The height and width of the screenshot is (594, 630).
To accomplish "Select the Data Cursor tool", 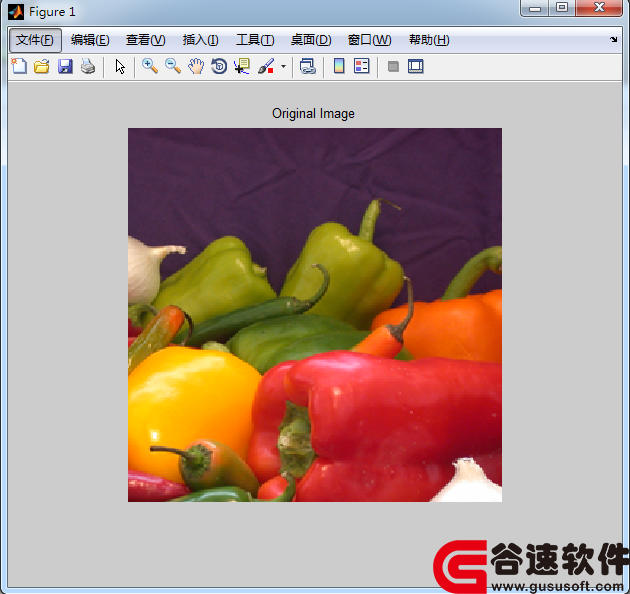I will click(x=242, y=66).
